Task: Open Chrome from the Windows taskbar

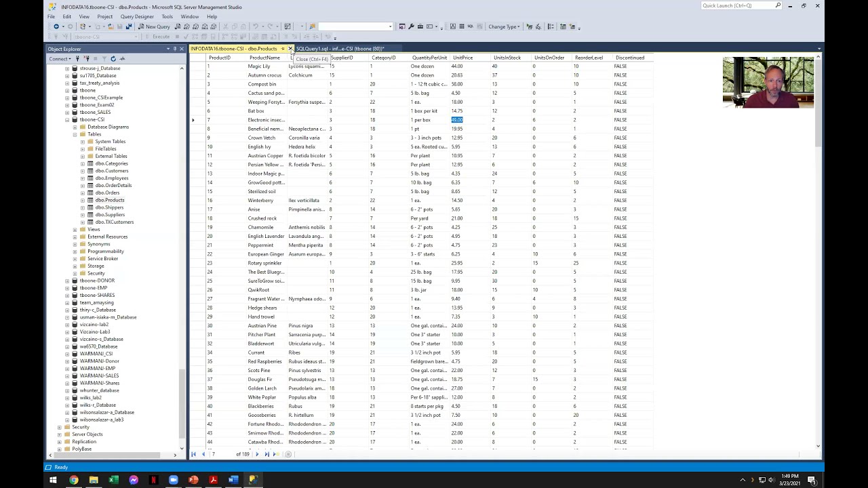Action: pyautogui.click(x=73, y=480)
